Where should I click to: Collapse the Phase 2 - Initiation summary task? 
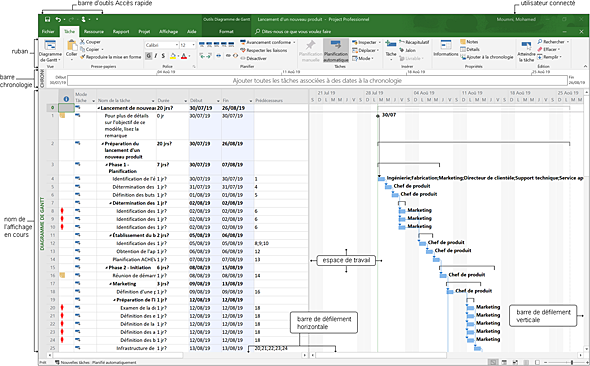(x=106, y=268)
